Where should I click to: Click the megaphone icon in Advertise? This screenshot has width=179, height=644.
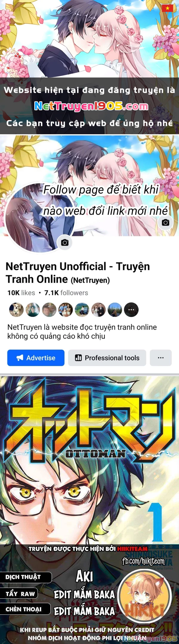click(20, 358)
